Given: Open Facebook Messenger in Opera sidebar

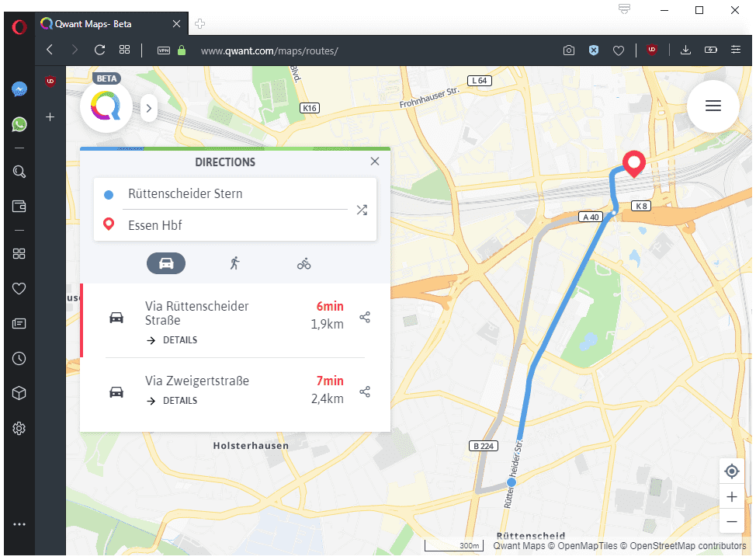Looking at the screenshot, I should (x=19, y=89).
